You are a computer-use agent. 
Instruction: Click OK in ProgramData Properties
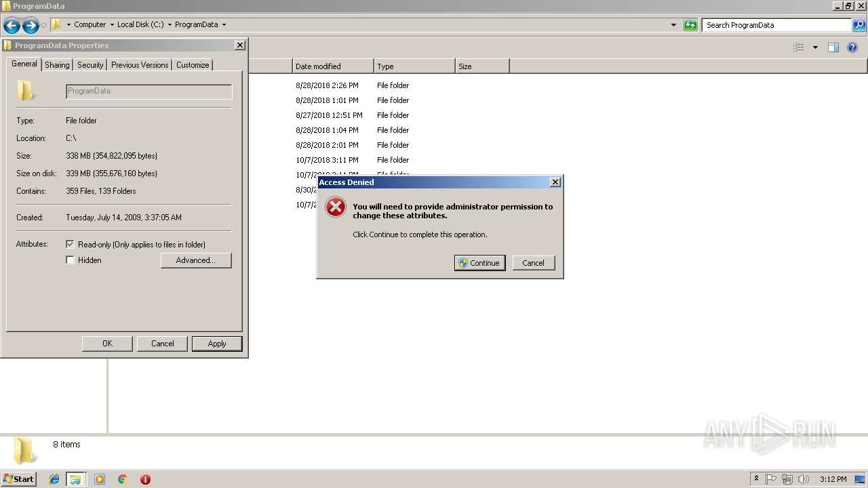(x=107, y=344)
